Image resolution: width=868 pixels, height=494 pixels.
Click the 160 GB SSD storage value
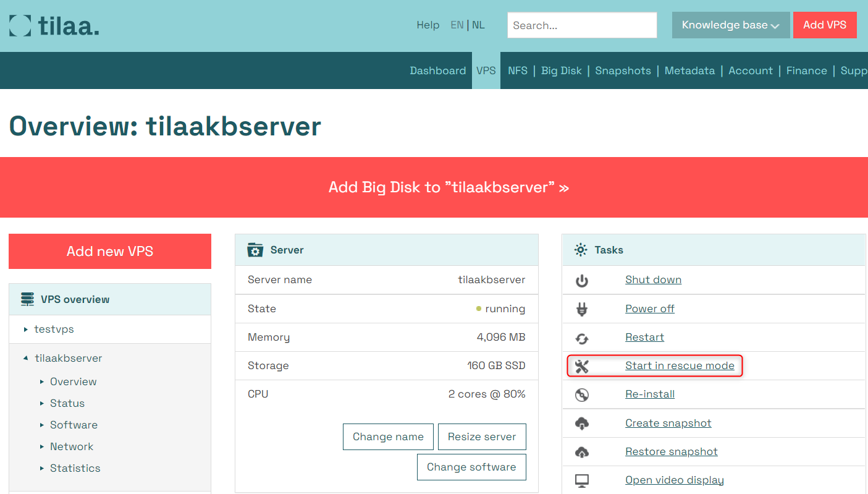pos(496,365)
